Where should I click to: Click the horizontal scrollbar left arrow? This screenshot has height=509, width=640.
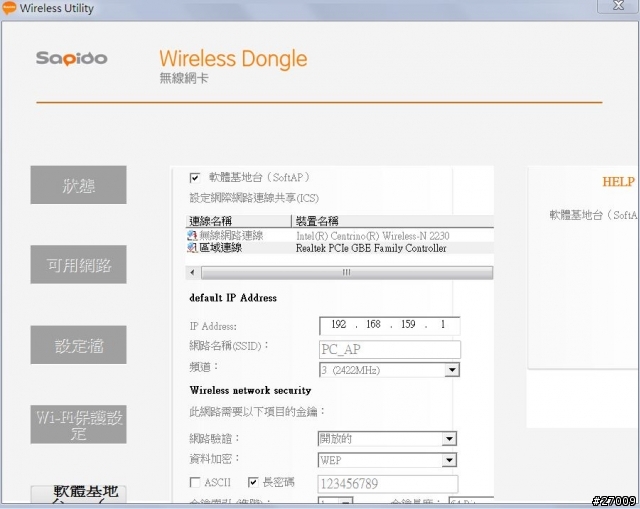pyautogui.click(x=193, y=272)
